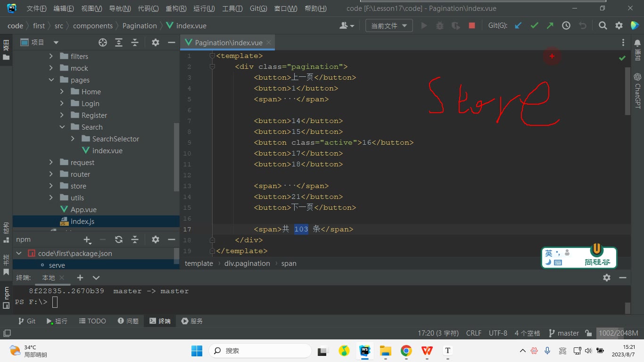Open Search Everywhere magnifier icon

tap(603, 26)
